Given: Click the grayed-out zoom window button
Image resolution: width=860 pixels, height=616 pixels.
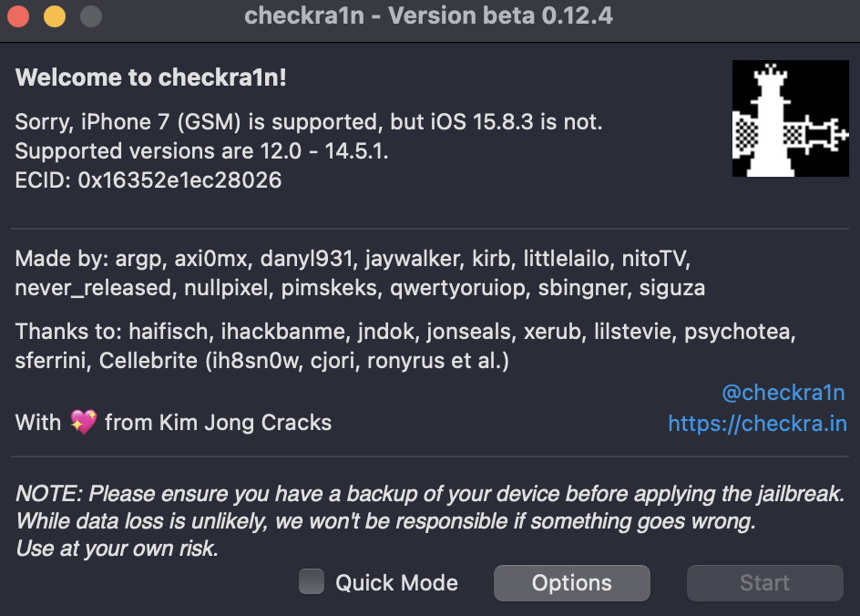Looking at the screenshot, I should [91, 16].
